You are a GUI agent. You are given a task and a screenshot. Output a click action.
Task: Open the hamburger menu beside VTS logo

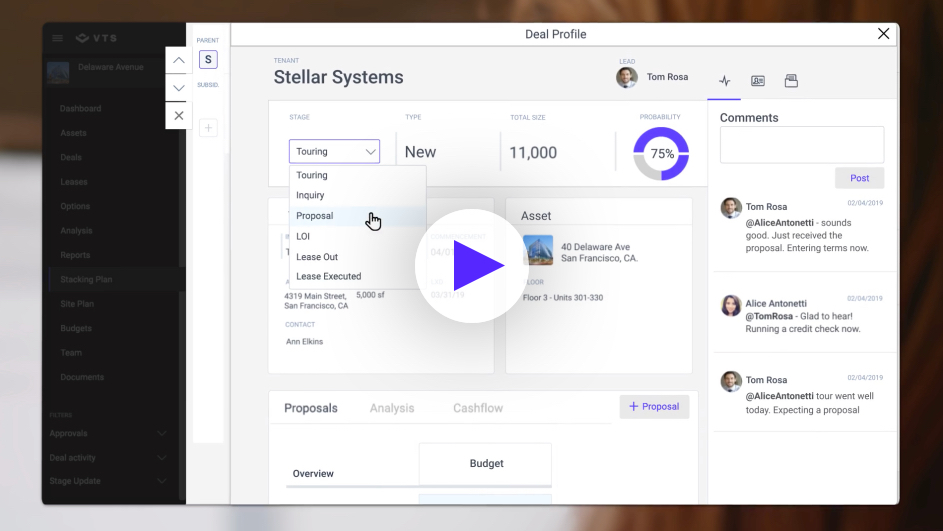tap(57, 38)
